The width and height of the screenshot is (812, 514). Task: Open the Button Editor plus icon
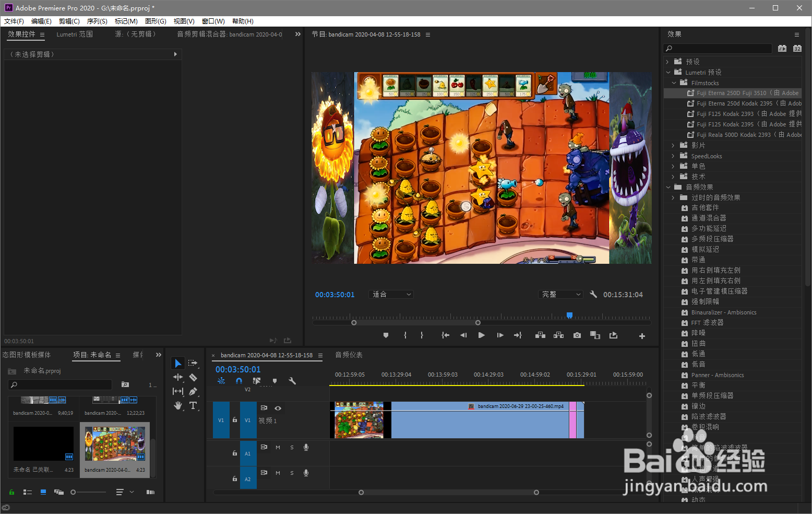pos(642,336)
